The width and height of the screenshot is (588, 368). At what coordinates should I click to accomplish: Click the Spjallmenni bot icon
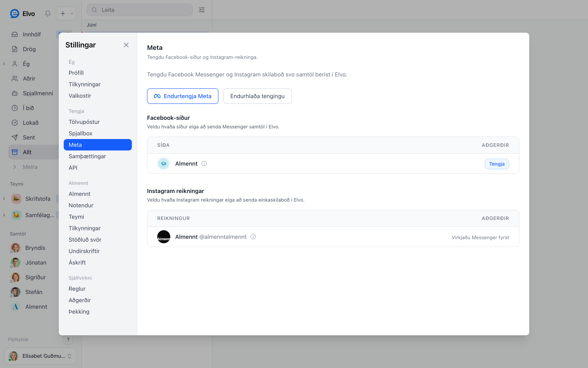pyautogui.click(x=15, y=93)
